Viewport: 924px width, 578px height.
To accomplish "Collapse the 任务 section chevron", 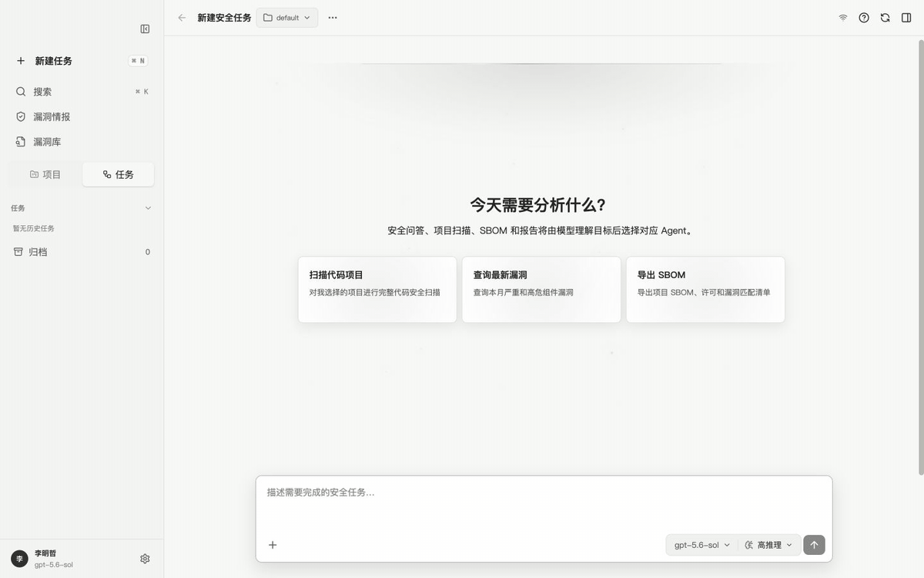I will [148, 208].
